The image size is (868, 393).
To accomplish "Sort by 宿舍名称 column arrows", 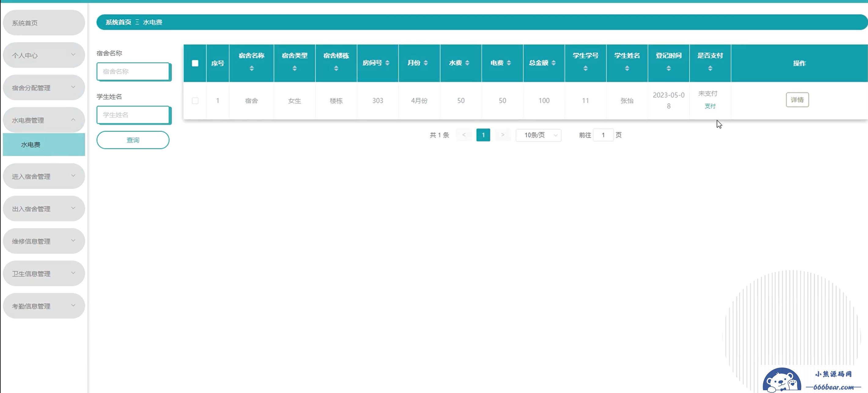I will coord(251,69).
